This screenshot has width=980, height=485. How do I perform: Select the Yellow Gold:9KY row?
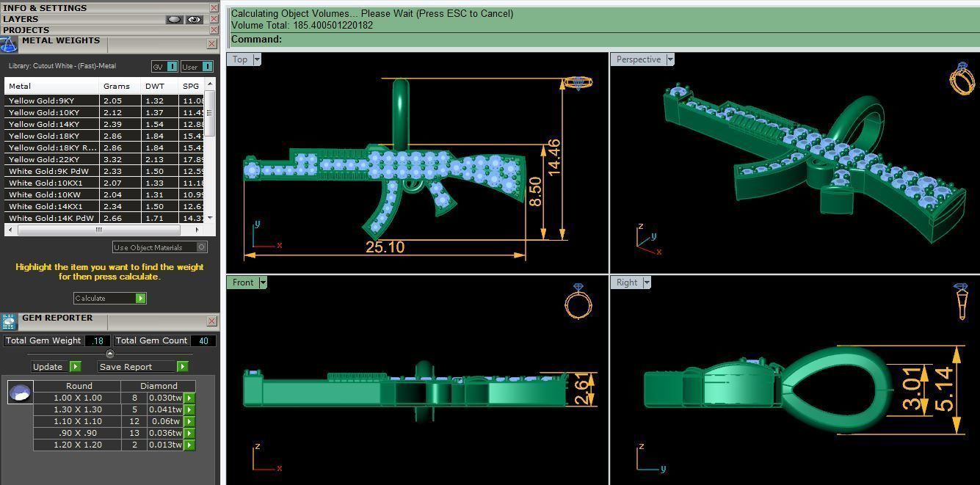[104, 101]
